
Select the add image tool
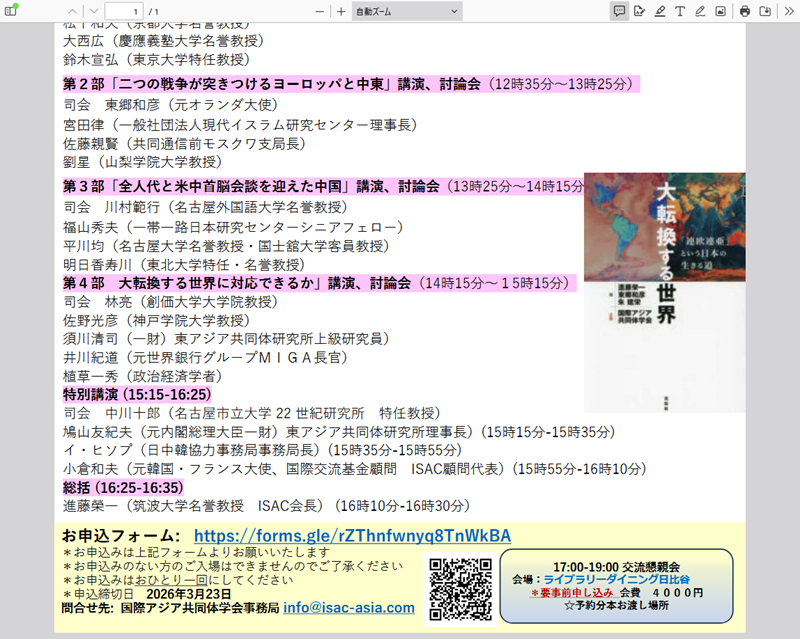point(720,11)
